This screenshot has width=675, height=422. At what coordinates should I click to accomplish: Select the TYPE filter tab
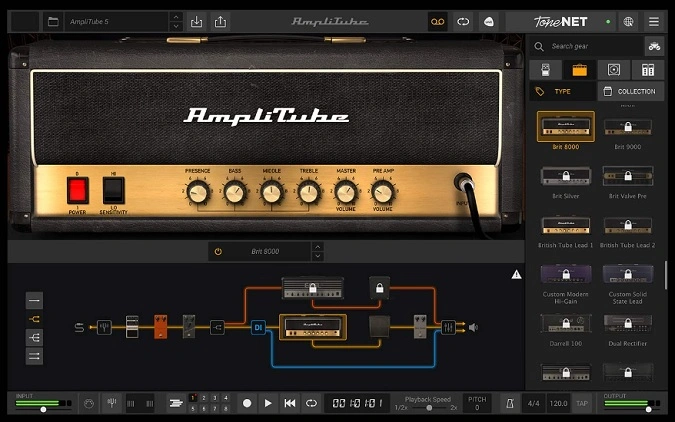[563, 92]
